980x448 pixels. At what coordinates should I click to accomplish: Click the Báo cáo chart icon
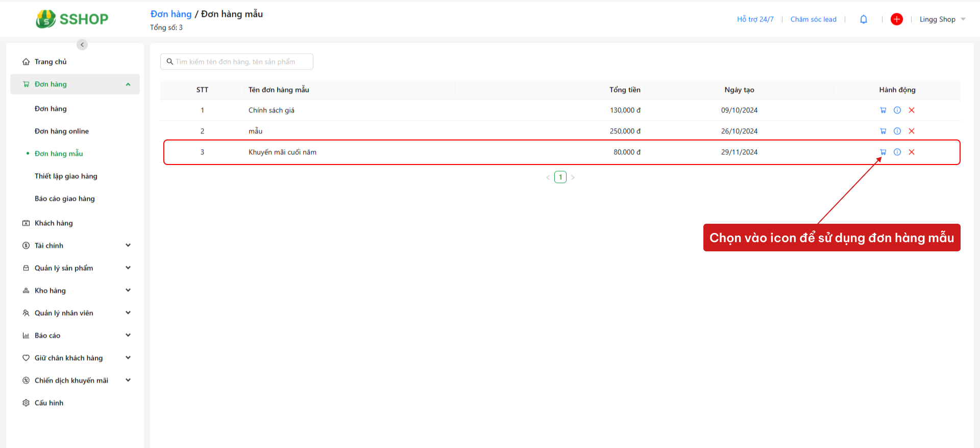coord(26,336)
